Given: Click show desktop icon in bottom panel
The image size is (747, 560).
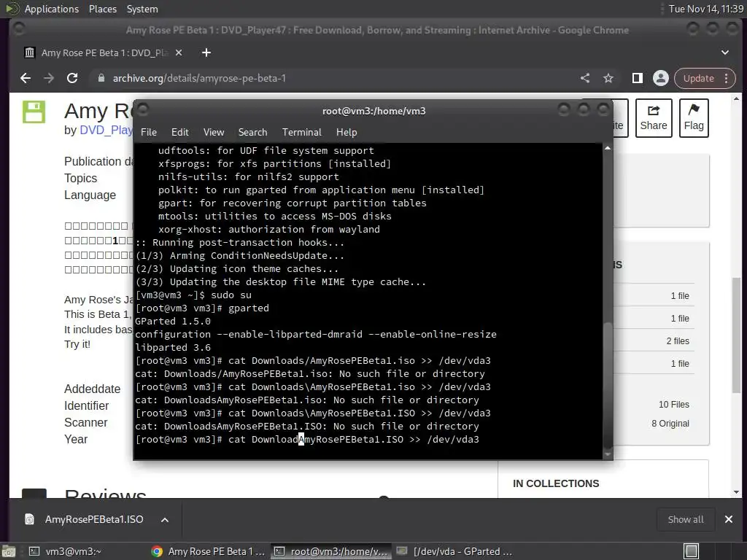Looking at the screenshot, I should coord(9,552).
